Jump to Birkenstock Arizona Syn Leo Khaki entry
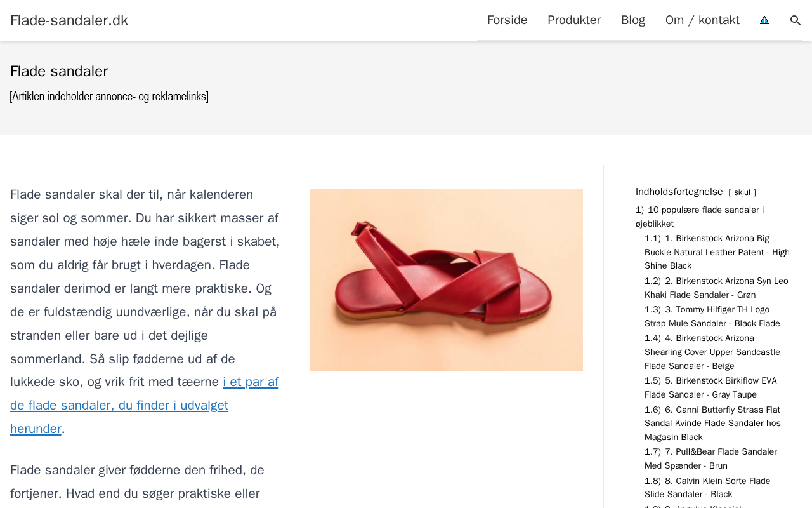This screenshot has width=812, height=508. 716,288
